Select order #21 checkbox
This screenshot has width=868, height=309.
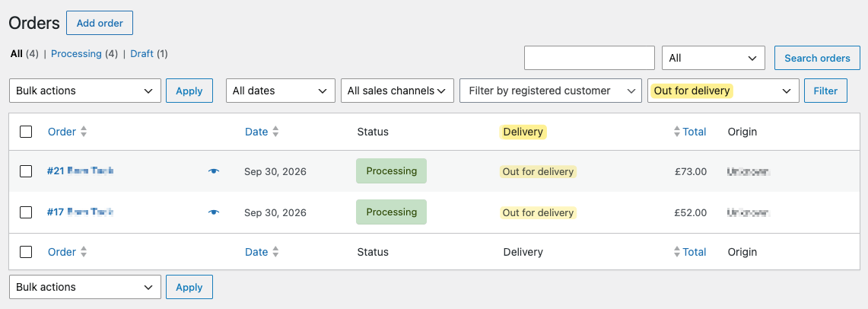pyautogui.click(x=26, y=172)
